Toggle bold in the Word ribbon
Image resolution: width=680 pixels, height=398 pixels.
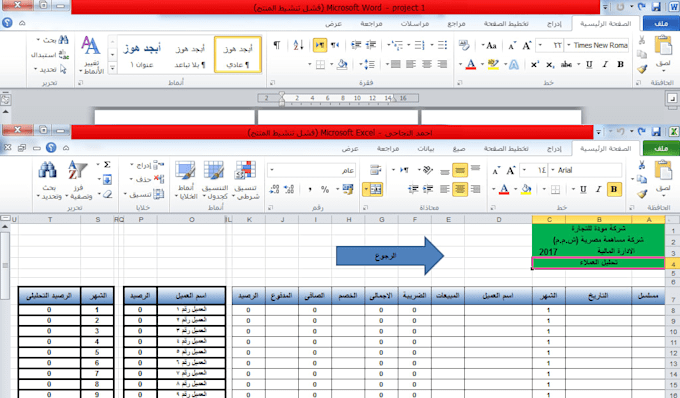tap(621, 65)
